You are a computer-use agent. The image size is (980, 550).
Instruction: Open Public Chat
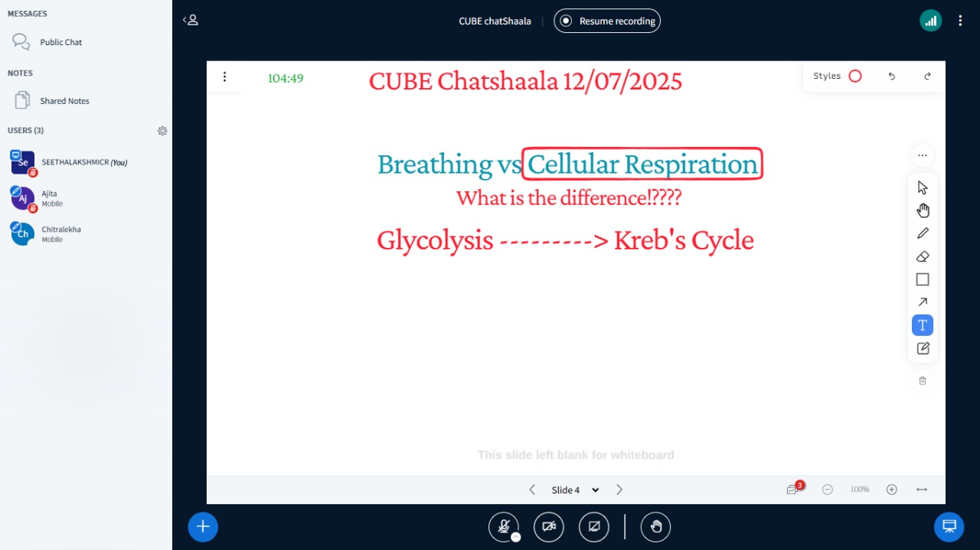point(86,42)
